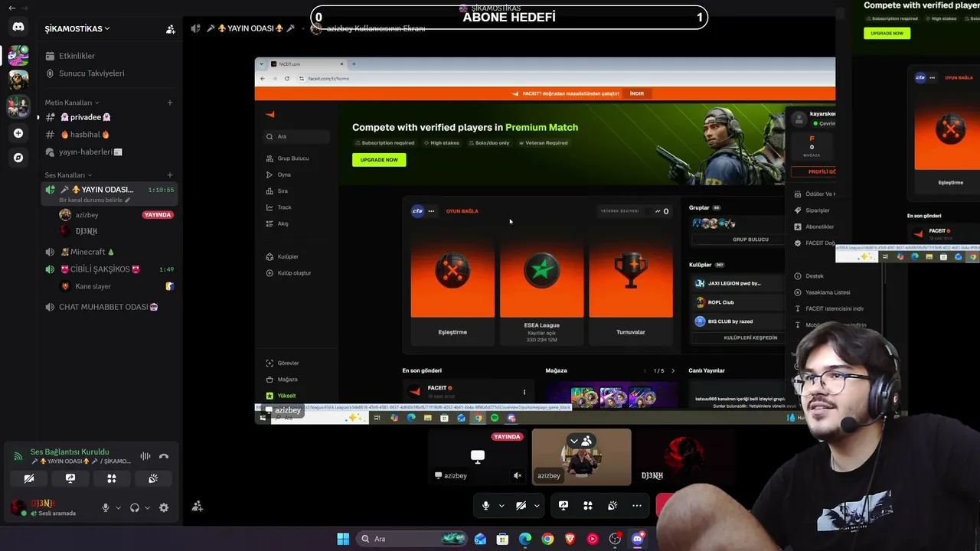Join the Minecraft voice channel
The image size is (980, 551).
click(x=109, y=252)
